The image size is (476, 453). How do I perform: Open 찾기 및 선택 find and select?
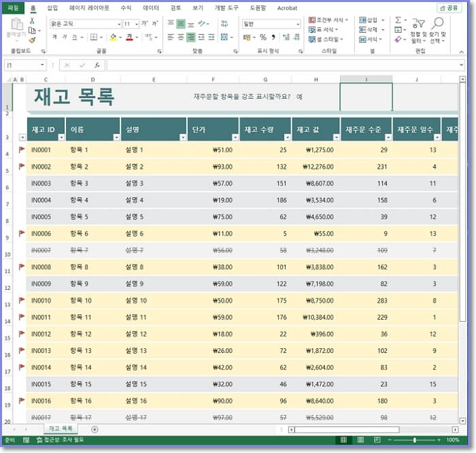438,31
